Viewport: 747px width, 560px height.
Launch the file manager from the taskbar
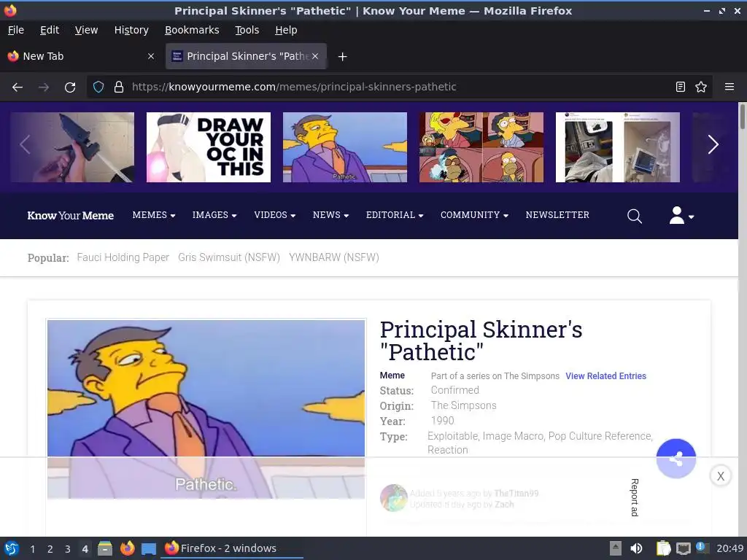point(105,548)
